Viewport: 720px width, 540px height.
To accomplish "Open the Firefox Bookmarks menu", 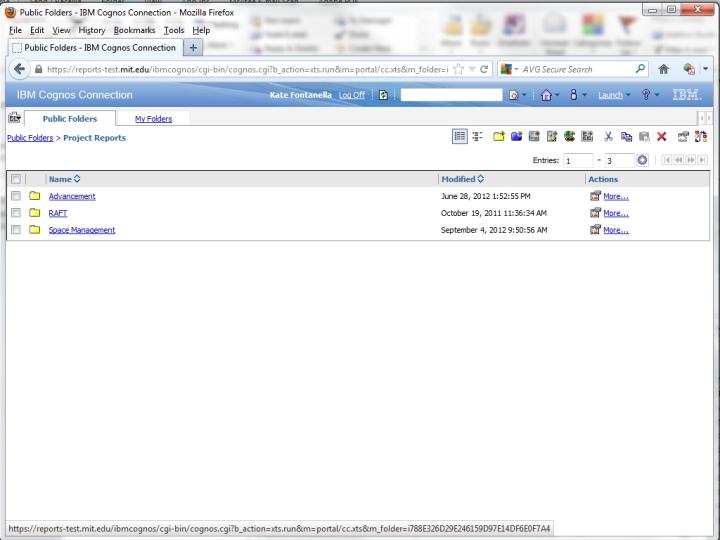I will point(134,30).
